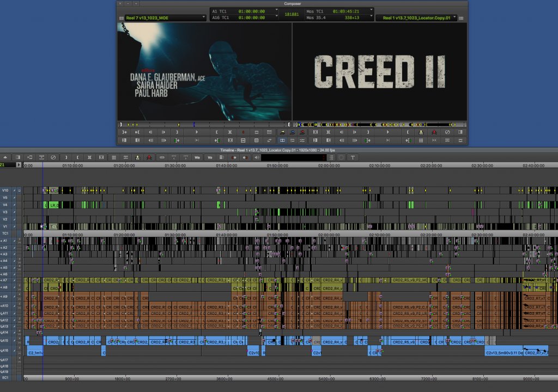558x392 pixels.
Task: Click the link selection icon in Timeline toolbar
Action: [x=162, y=157]
